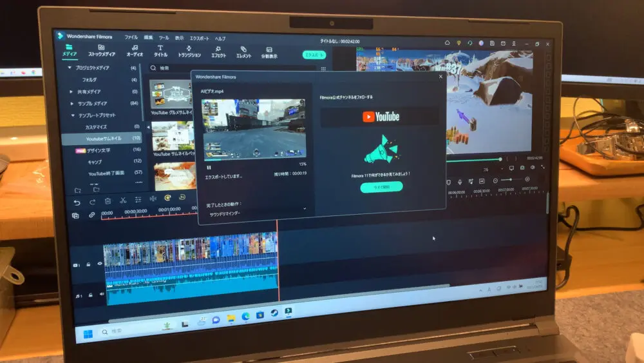
Task: Open the ツール (Tools) menu
Action: coord(164,38)
